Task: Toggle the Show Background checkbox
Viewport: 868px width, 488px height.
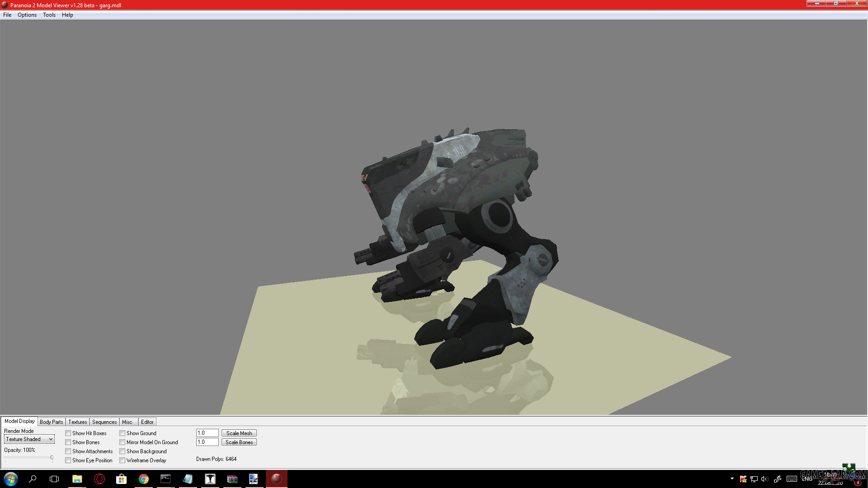Action: (x=123, y=451)
